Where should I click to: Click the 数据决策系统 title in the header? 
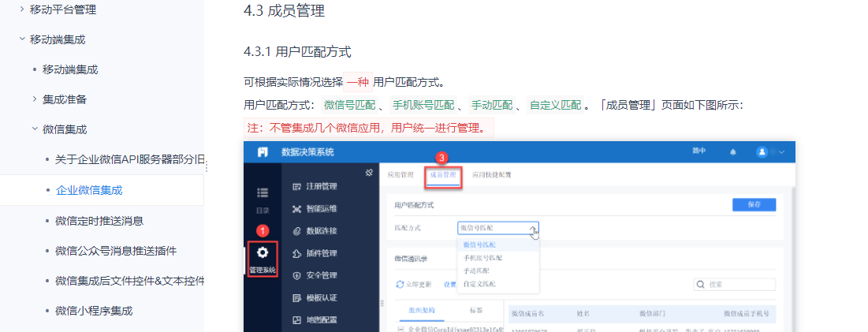[x=307, y=152]
